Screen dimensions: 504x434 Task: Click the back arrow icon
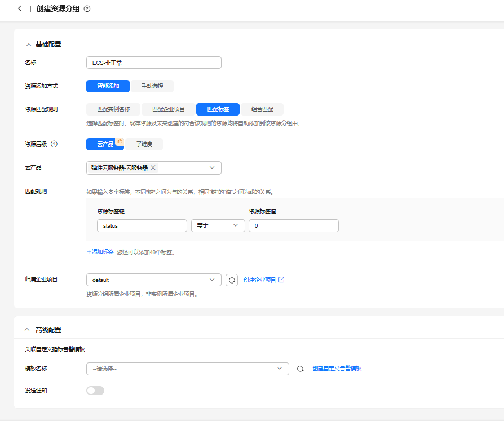(x=20, y=8)
